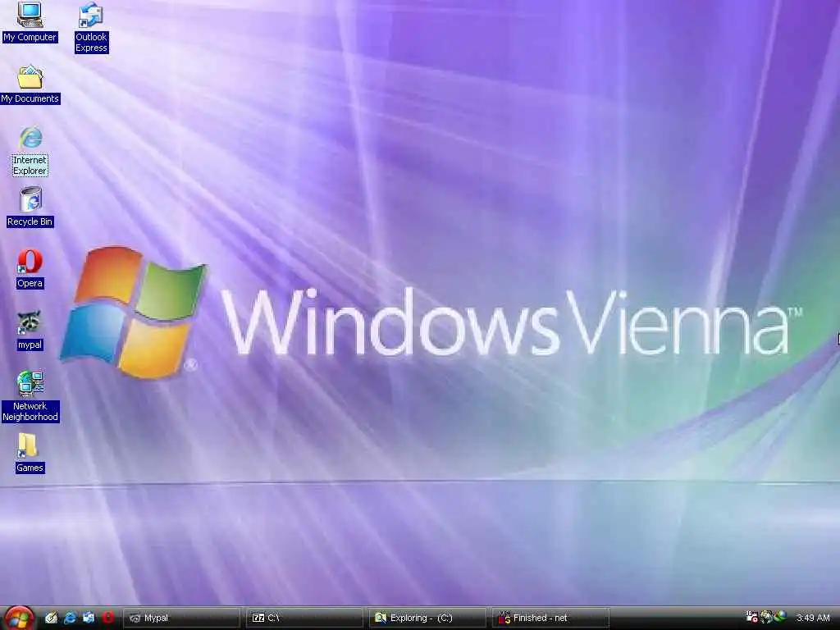Click the middle system tray icon
840x630 pixels.
click(767, 617)
